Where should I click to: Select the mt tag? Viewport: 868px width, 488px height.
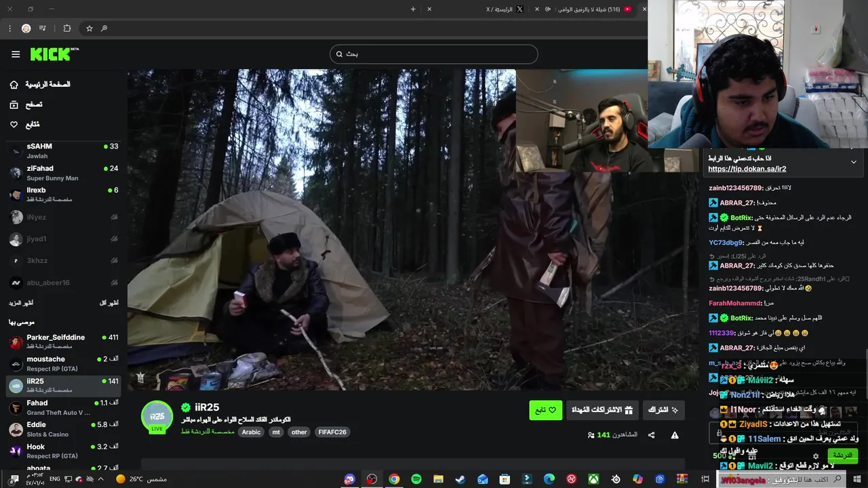coord(275,432)
